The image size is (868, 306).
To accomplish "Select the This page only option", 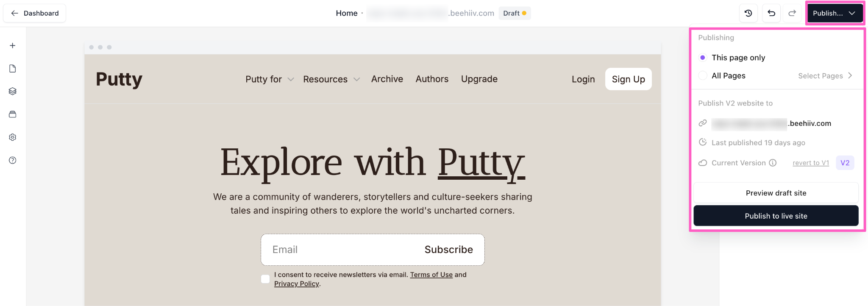I will coord(703,58).
